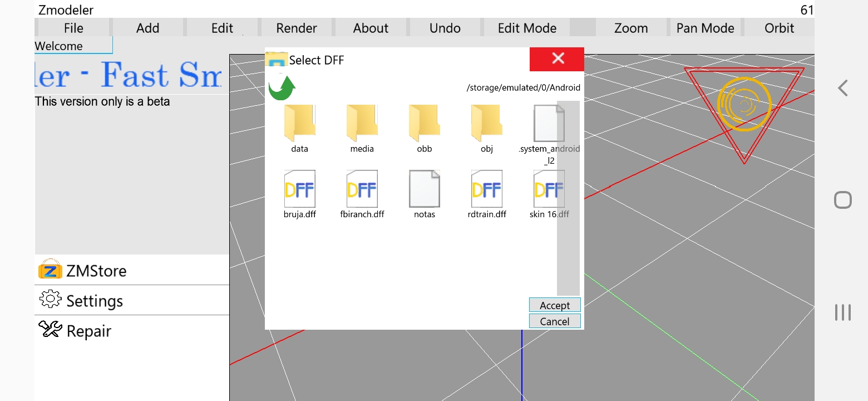Click the Repair tools icon
The width and height of the screenshot is (868, 401).
click(50, 329)
